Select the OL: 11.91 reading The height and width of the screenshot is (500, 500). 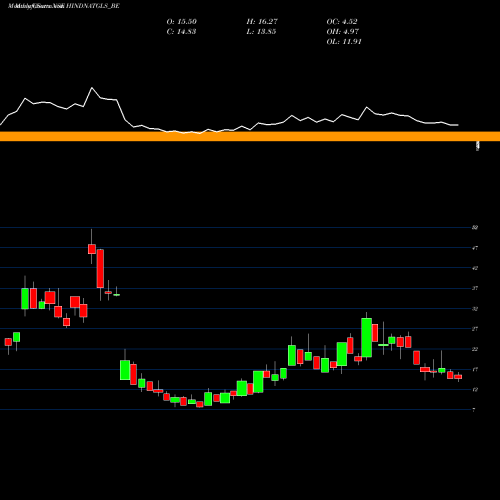(x=344, y=42)
